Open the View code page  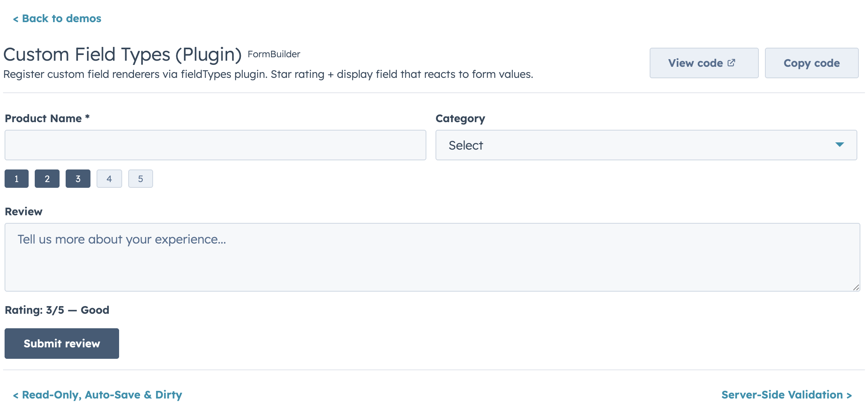coord(703,63)
